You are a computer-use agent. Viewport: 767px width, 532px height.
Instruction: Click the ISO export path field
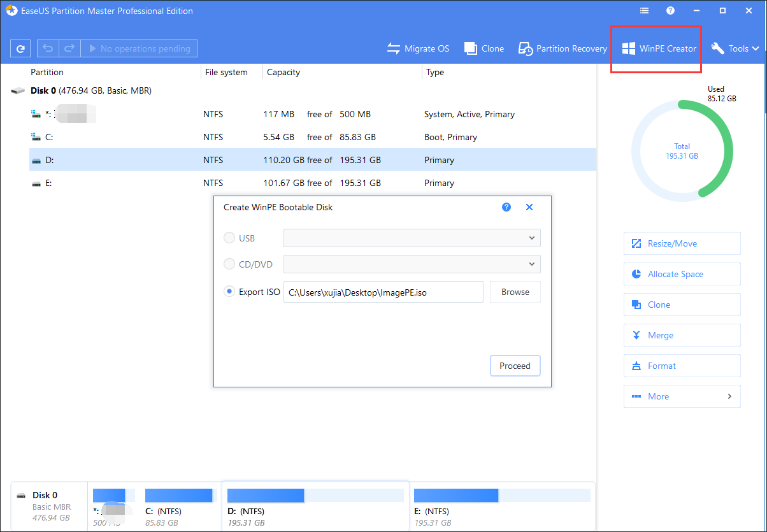click(383, 292)
